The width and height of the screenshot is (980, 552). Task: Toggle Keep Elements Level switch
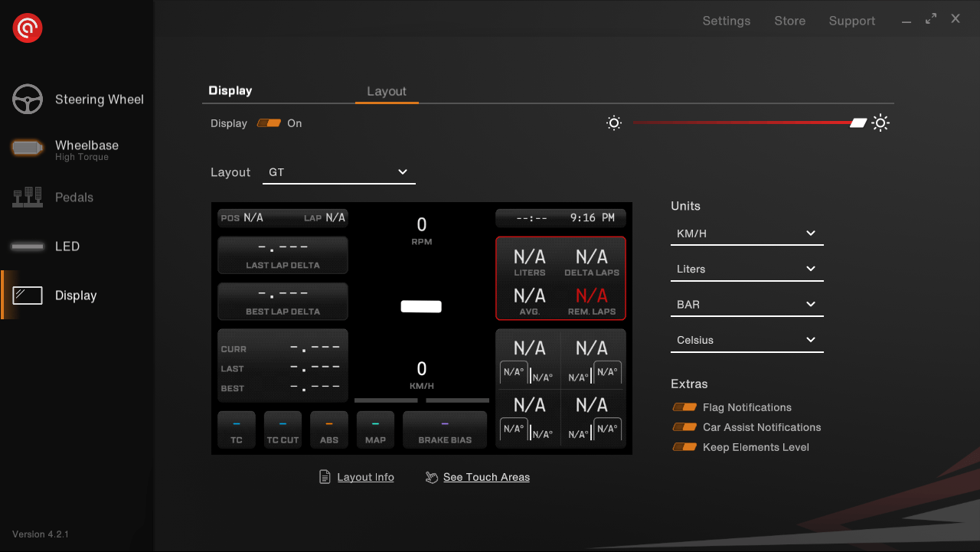(x=684, y=447)
